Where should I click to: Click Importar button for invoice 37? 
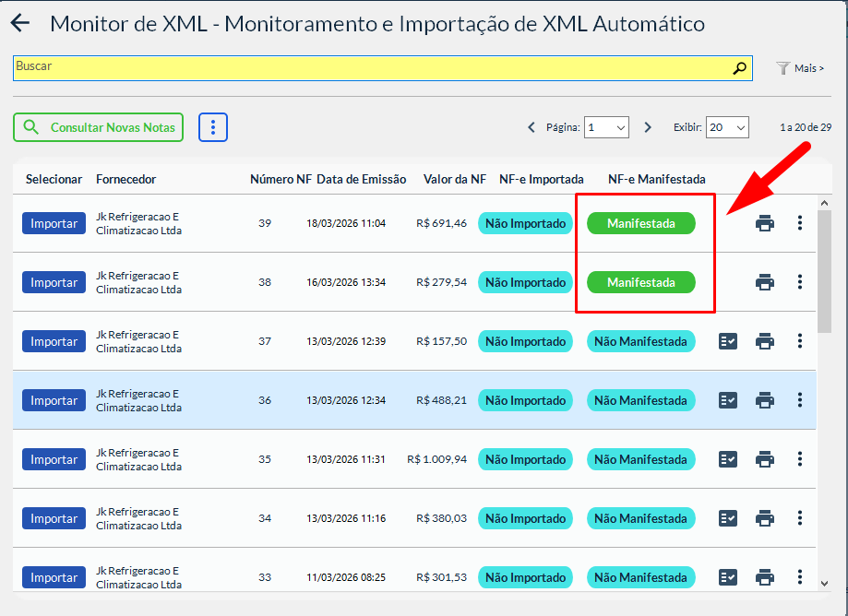point(54,341)
